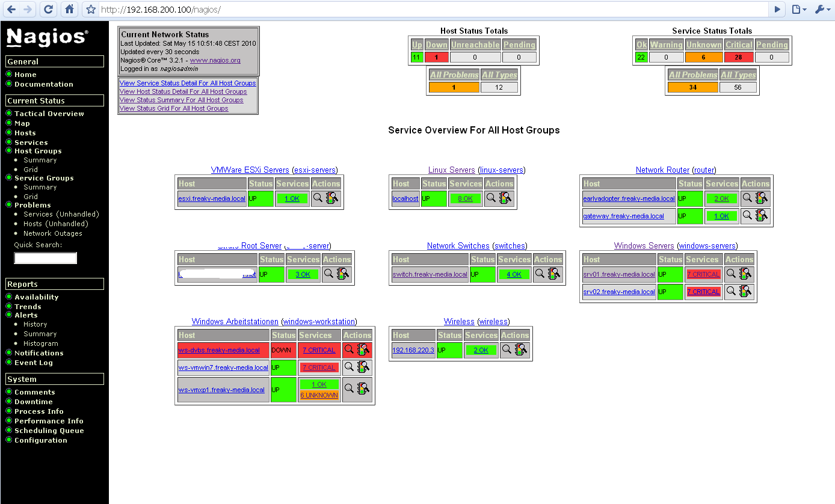Open traffic-light status icon for localhost
Screen dimensions: 835x504
[x=506, y=198]
